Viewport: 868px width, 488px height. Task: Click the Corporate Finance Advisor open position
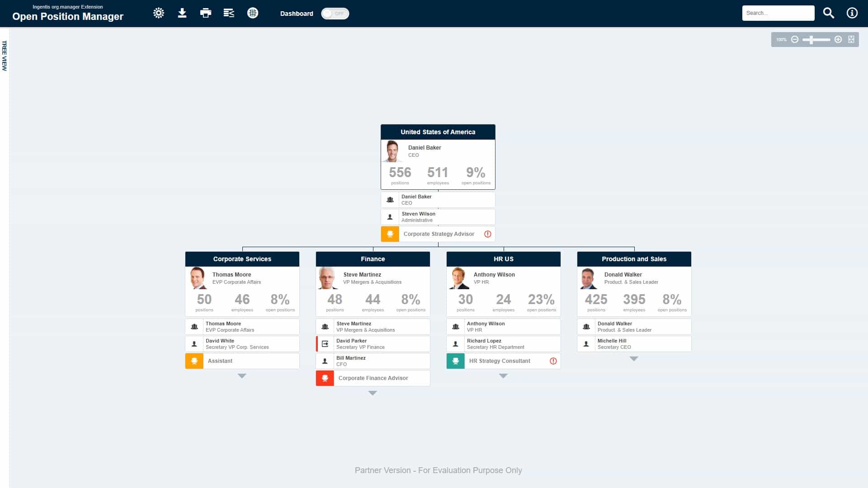(x=373, y=378)
